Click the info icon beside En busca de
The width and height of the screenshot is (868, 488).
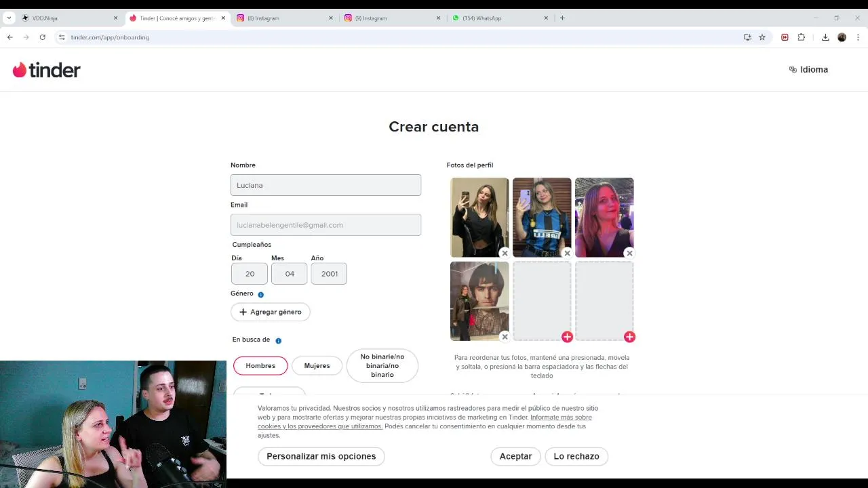coord(278,340)
